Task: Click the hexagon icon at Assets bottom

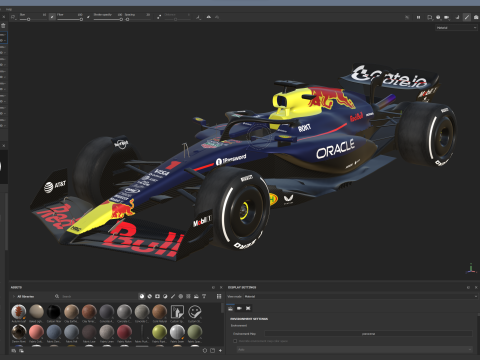Action: (205, 350)
